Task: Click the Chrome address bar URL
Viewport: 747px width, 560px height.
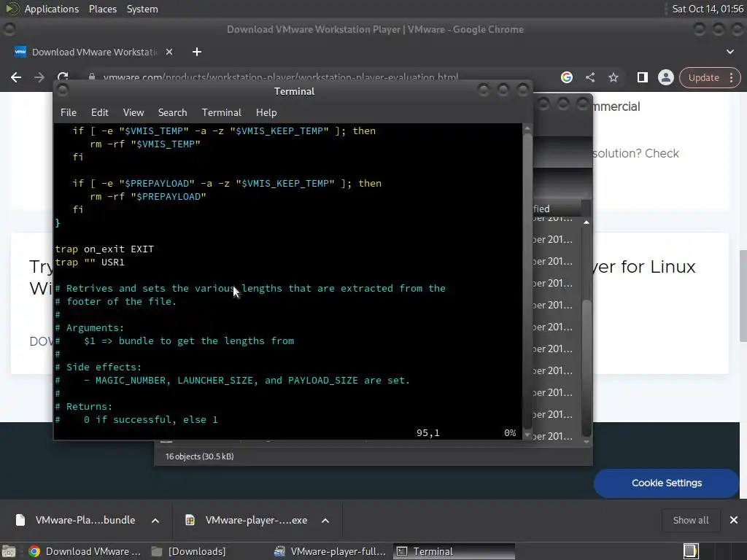Action: (x=281, y=77)
